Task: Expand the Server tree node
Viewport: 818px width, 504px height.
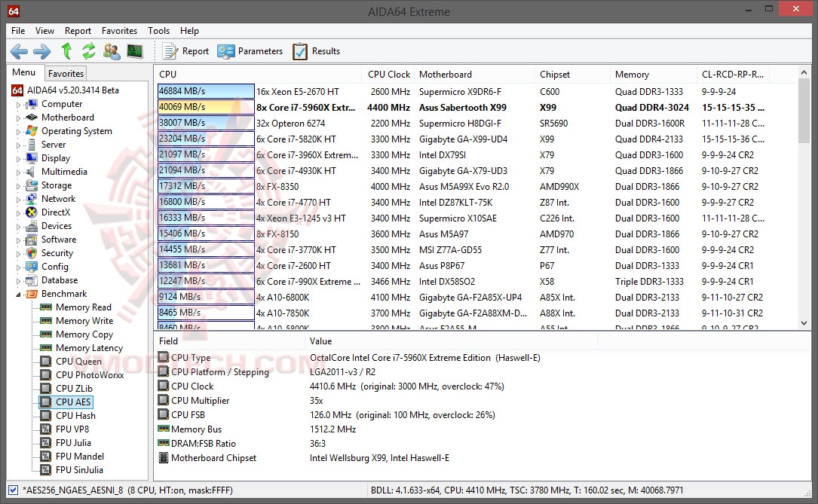Action: [x=18, y=145]
